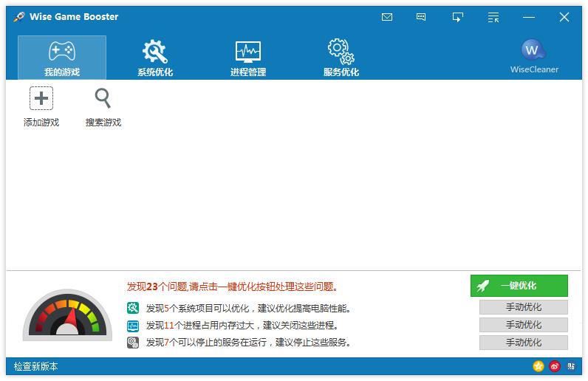Open the menu list icon in title bar
The height and width of the screenshot is (381, 588).
[493, 17]
